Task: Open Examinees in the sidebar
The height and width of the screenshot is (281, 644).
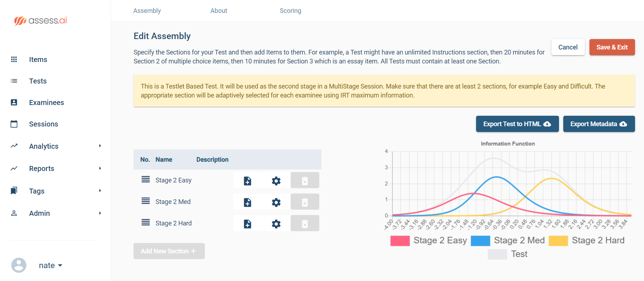Action: coord(46,103)
